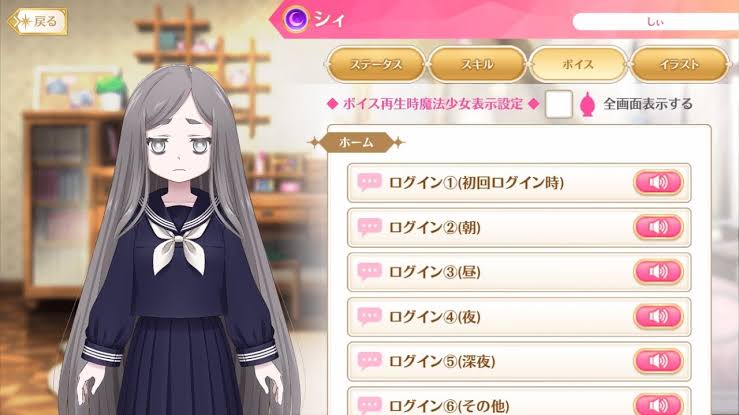Play the ログイン②(朝) voice line
Screen dimensions: 739x415
(x=658, y=227)
